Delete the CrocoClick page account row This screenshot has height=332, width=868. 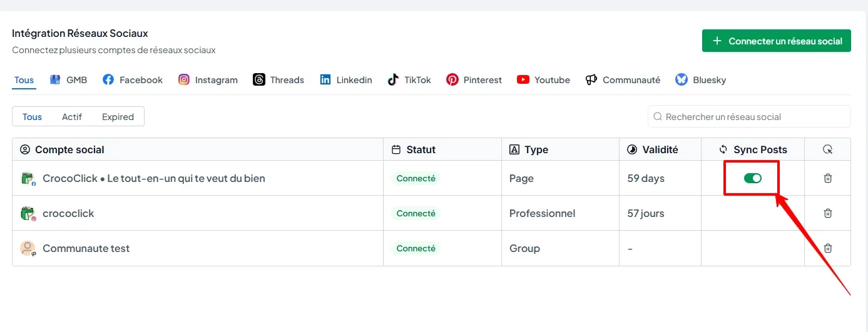827,178
